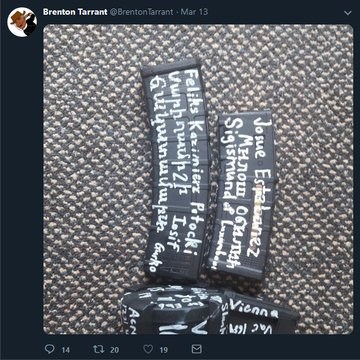Open the author's round profile avatar
Image resolution: width=360 pixels, height=360 pixels.
tap(22, 22)
